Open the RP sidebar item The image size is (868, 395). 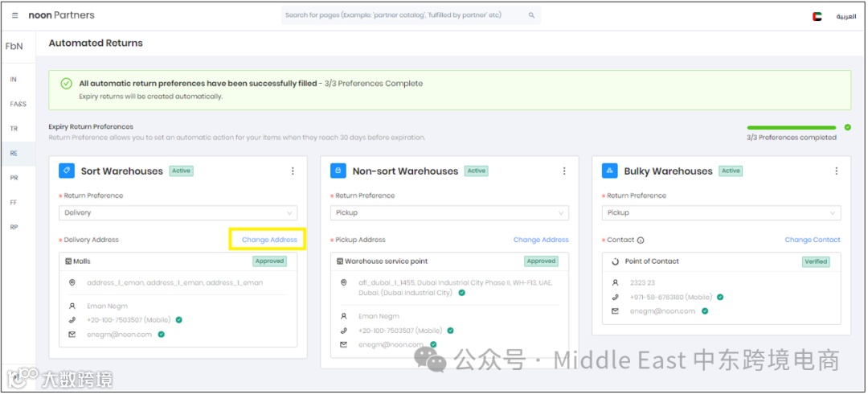[x=14, y=227]
